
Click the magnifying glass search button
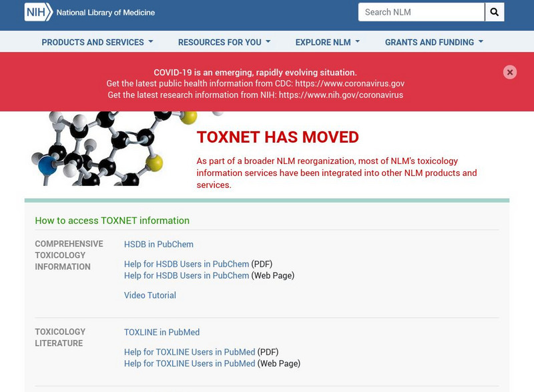(495, 12)
